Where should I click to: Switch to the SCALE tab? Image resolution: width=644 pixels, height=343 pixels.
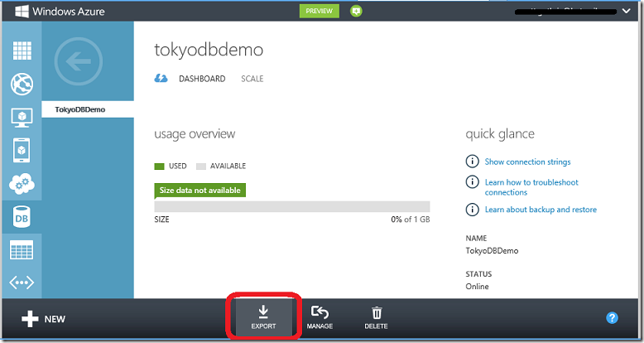click(252, 79)
